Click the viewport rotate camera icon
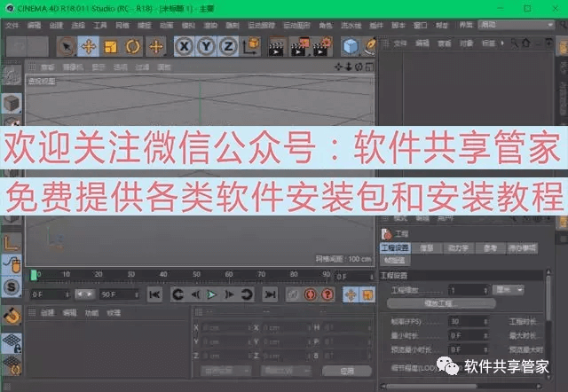Screen dimensions: 568x392 359,67
